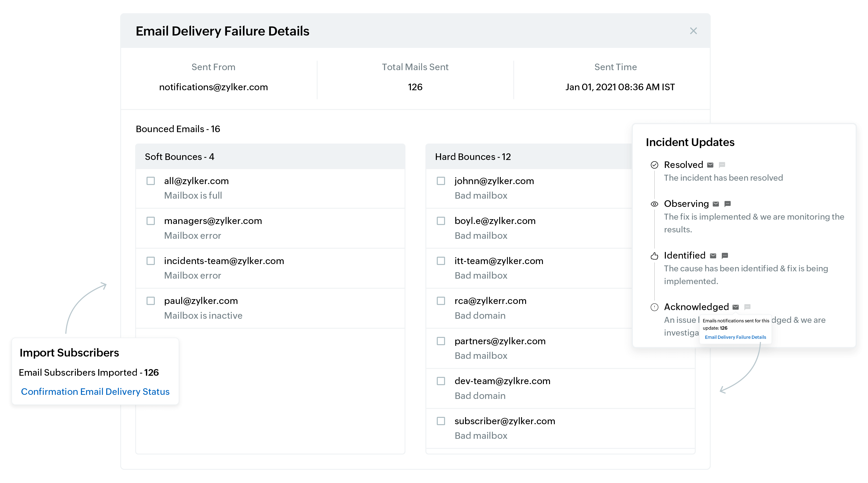Viewport: 868px width, 483px height.
Task: Select the paul@zylker.com checkbox
Action: (x=151, y=301)
